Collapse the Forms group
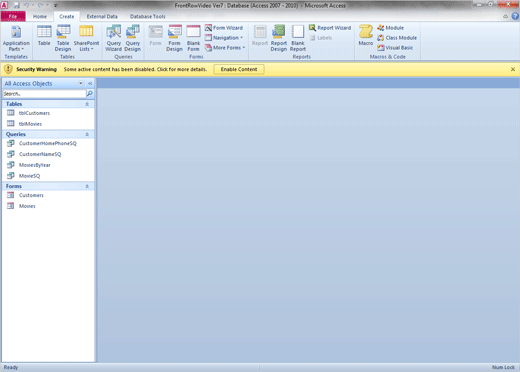This screenshot has height=372, width=520. point(87,186)
